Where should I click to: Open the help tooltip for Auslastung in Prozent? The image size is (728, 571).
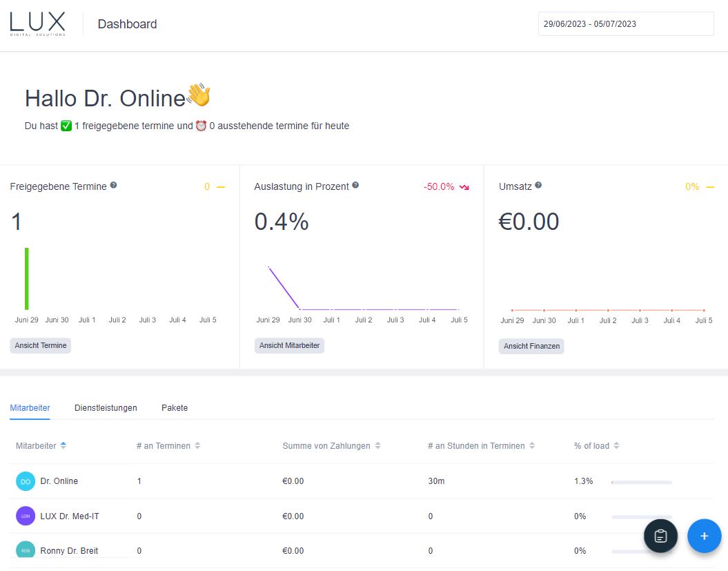pos(355,184)
